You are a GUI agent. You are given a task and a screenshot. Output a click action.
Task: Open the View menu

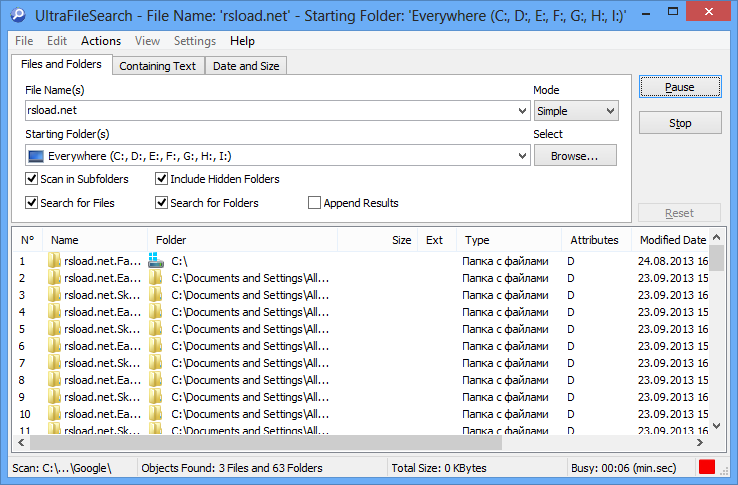pyautogui.click(x=147, y=41)
